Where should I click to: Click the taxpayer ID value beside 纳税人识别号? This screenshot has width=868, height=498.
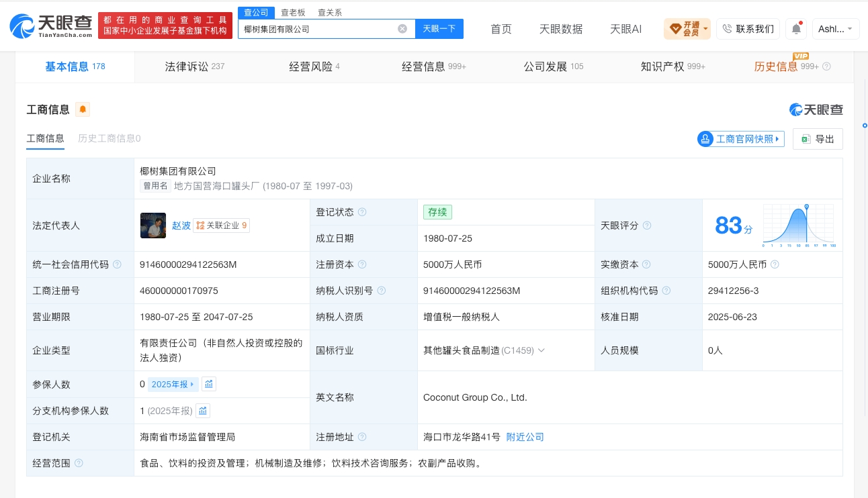472,291
